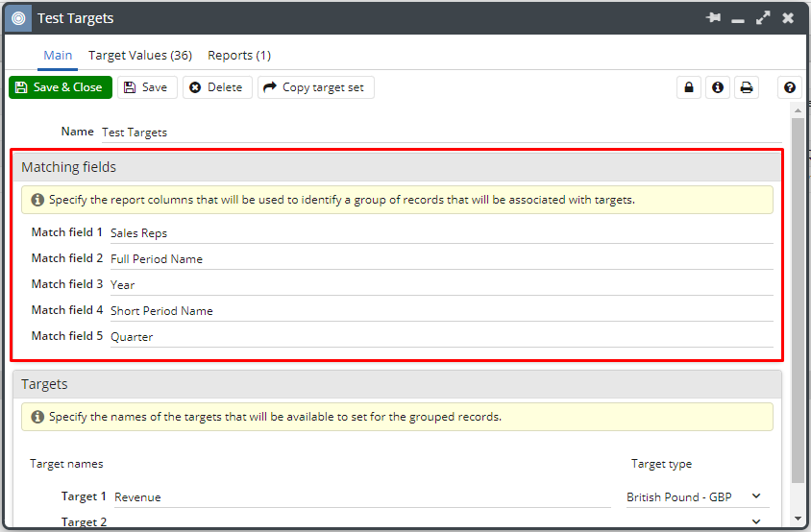This screenshot has height=532, width=811.
Task: Click the Matching fields section header
Action: click(x=397, y=167)
